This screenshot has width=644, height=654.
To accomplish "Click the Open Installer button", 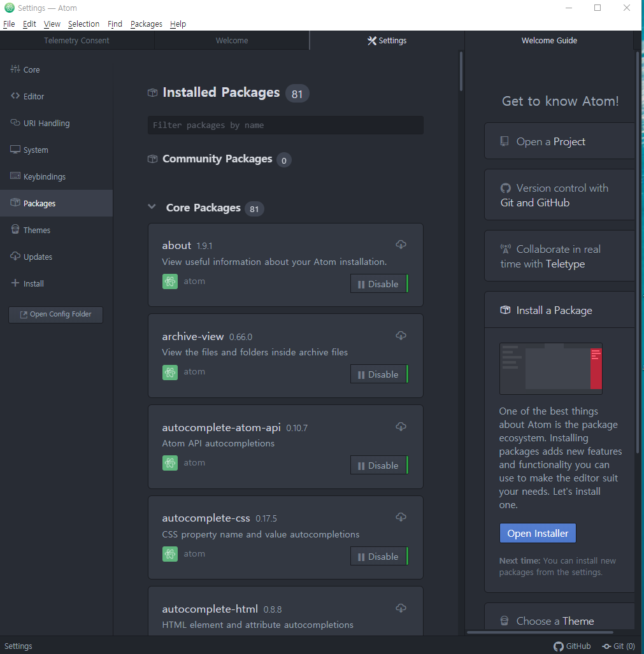I will tap(538, 533).
